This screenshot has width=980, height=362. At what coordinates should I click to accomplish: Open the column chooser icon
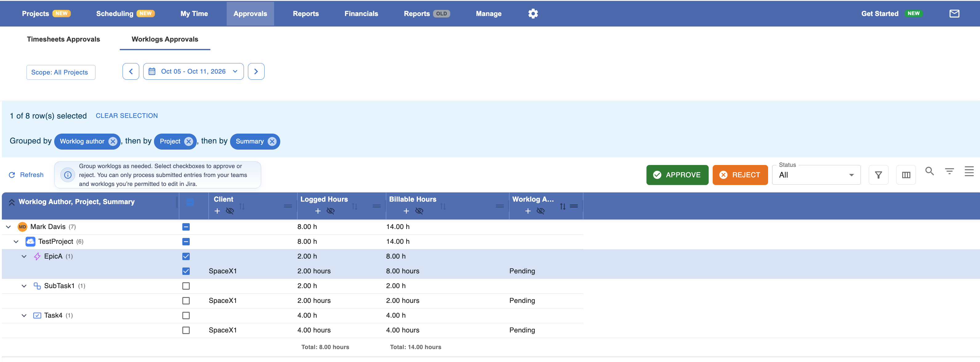[x=906, y=175]
